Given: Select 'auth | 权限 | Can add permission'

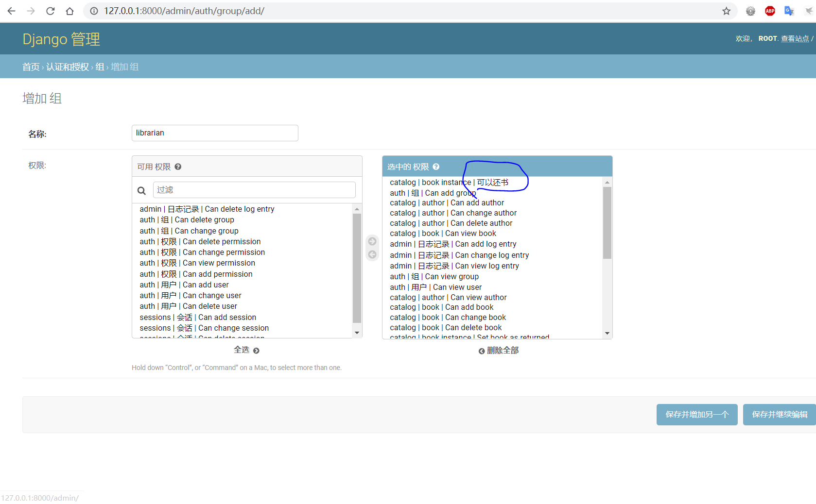Looking at the screenshot, I should pos(242,274).
